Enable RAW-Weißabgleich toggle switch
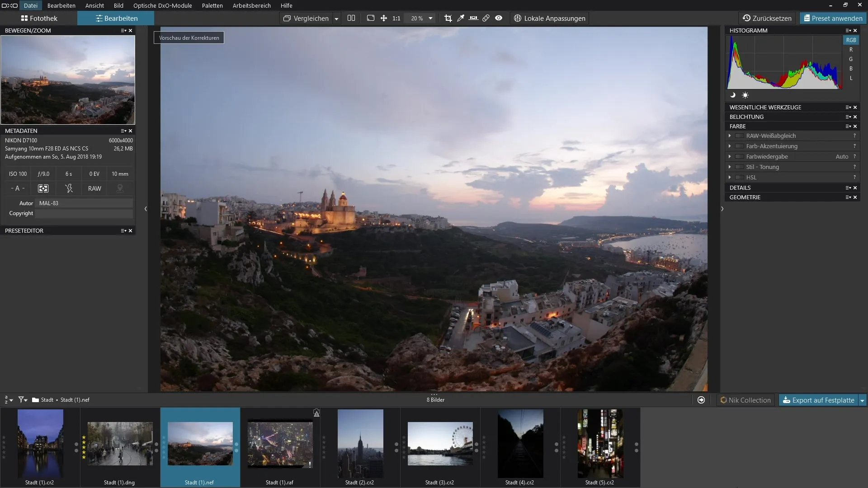This screenshot has height=488, width=868. pos(740,136)
